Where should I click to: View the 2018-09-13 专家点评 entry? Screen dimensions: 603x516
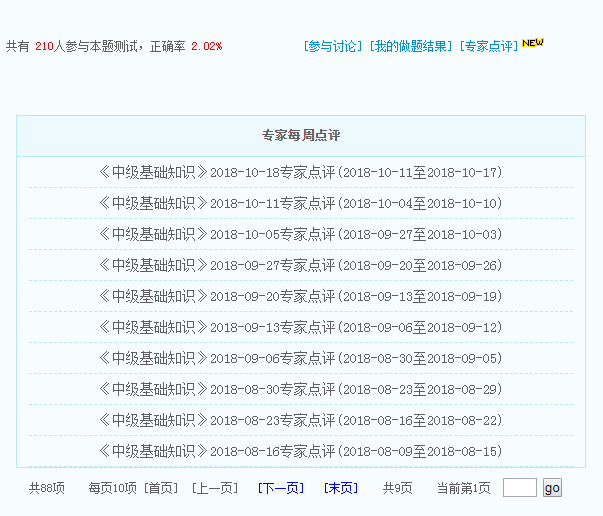(300, 327)
